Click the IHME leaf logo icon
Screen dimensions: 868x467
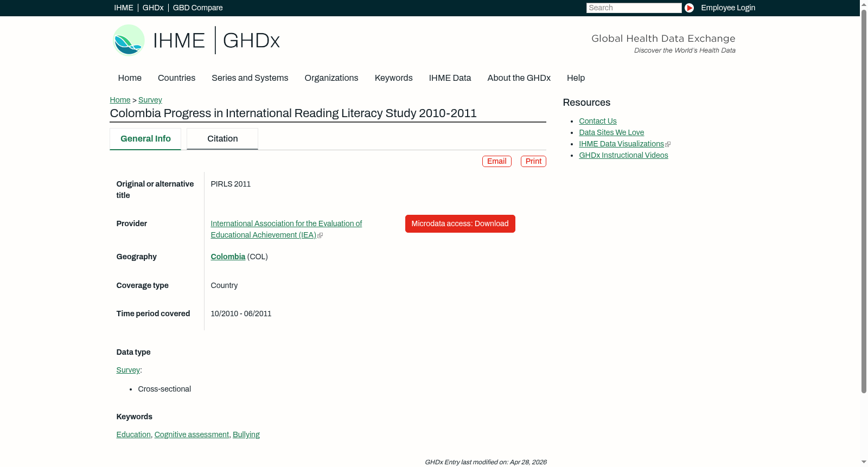click(x=129, y=40)
